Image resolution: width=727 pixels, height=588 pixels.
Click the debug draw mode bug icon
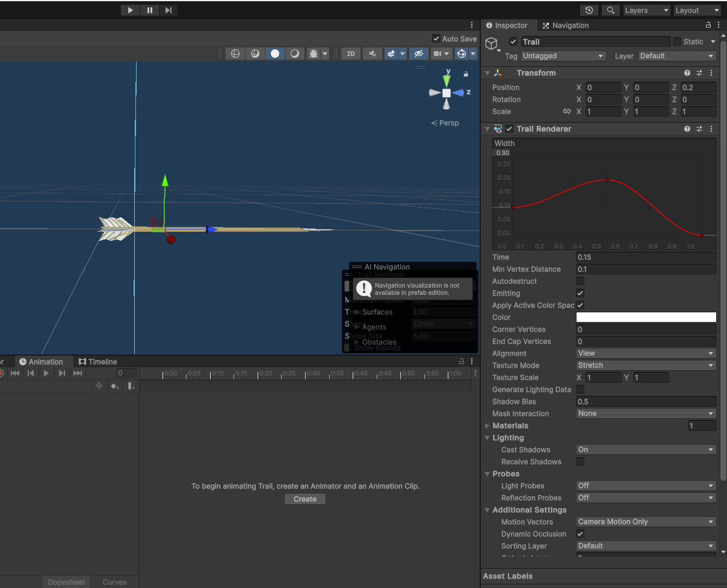tap(314, 54)
